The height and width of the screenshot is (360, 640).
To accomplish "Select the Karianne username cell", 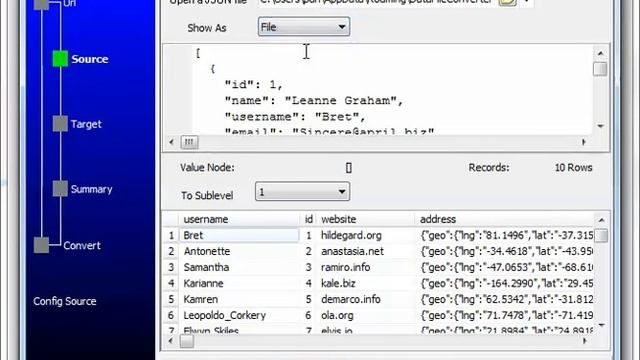I will click(x=239, y=283).
